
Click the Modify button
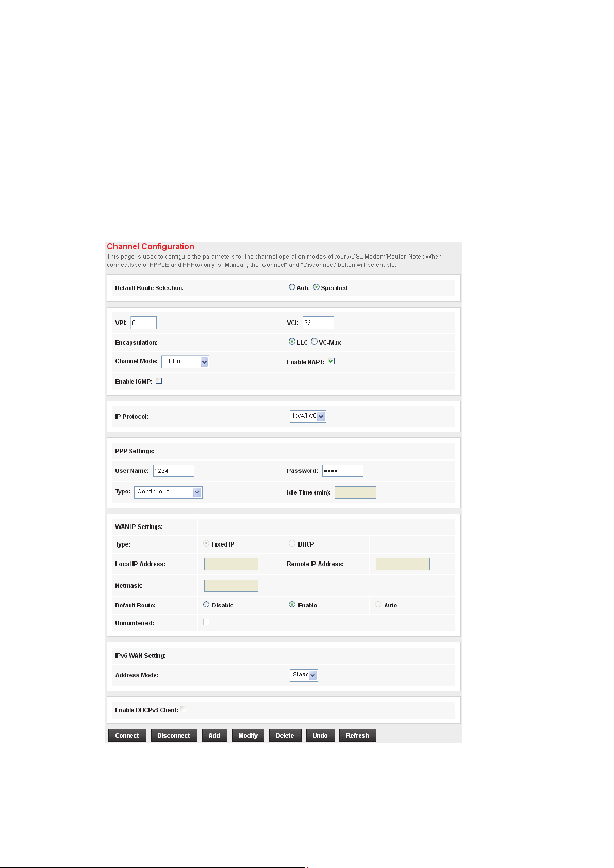[x=248, y=736]
